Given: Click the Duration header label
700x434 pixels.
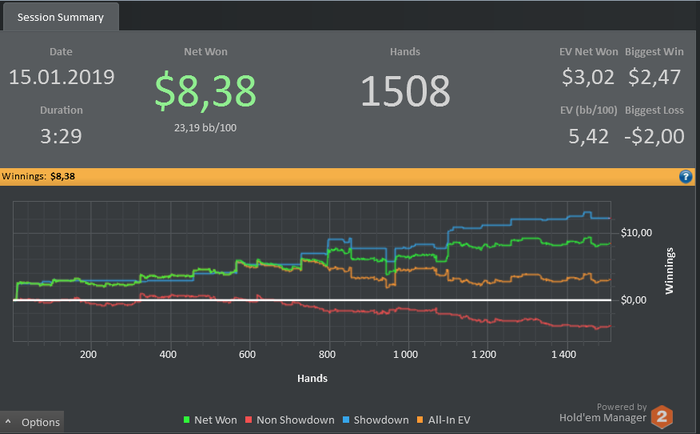Looking at the screenshot, I should click(61, 110).
